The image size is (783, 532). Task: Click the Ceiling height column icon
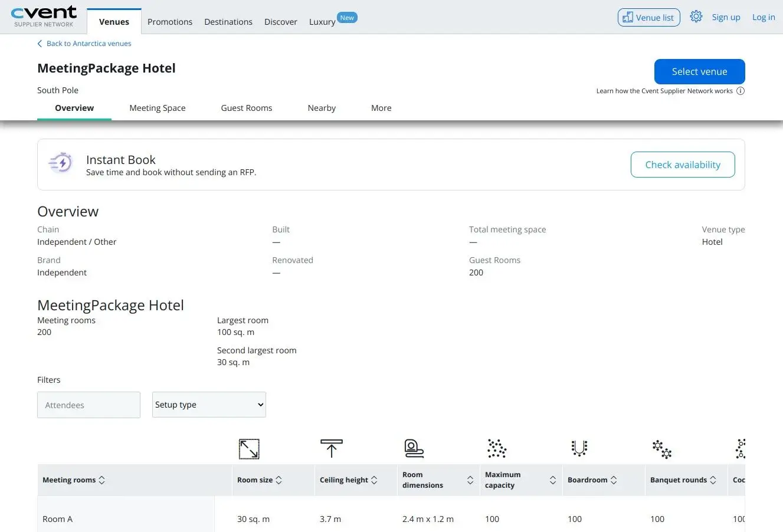coord(332,448)
